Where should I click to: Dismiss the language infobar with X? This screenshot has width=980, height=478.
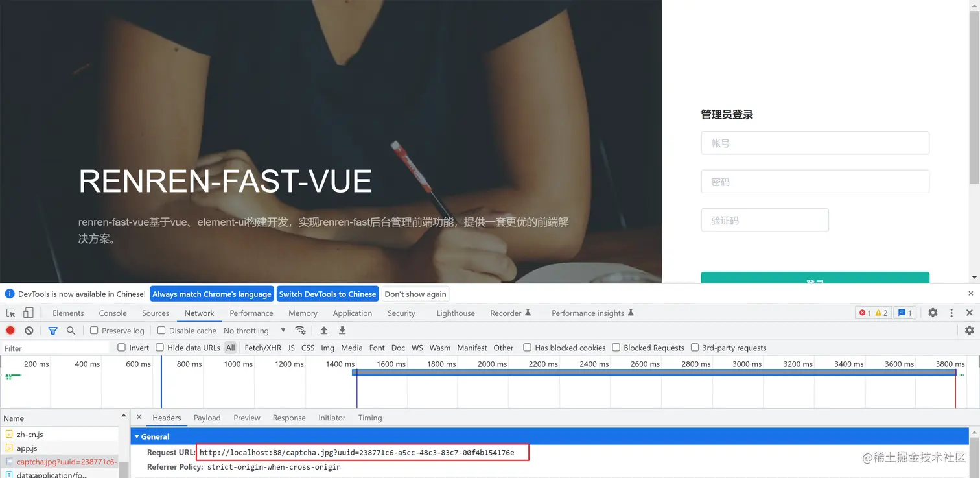(x=970, y=294)
